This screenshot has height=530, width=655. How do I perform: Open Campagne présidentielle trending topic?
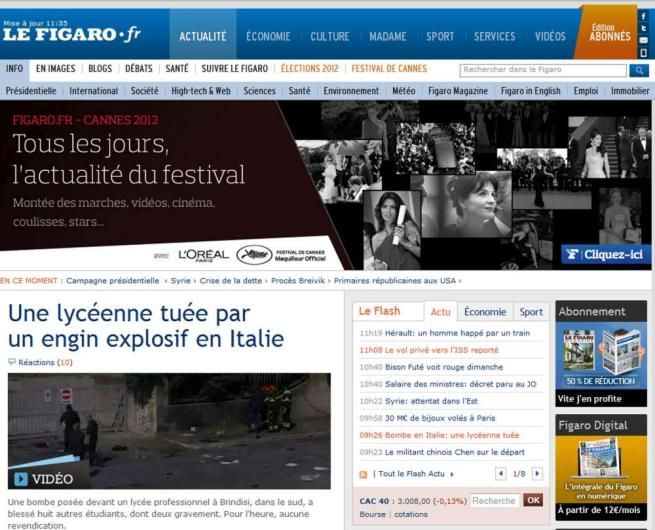tap(113, 281)
